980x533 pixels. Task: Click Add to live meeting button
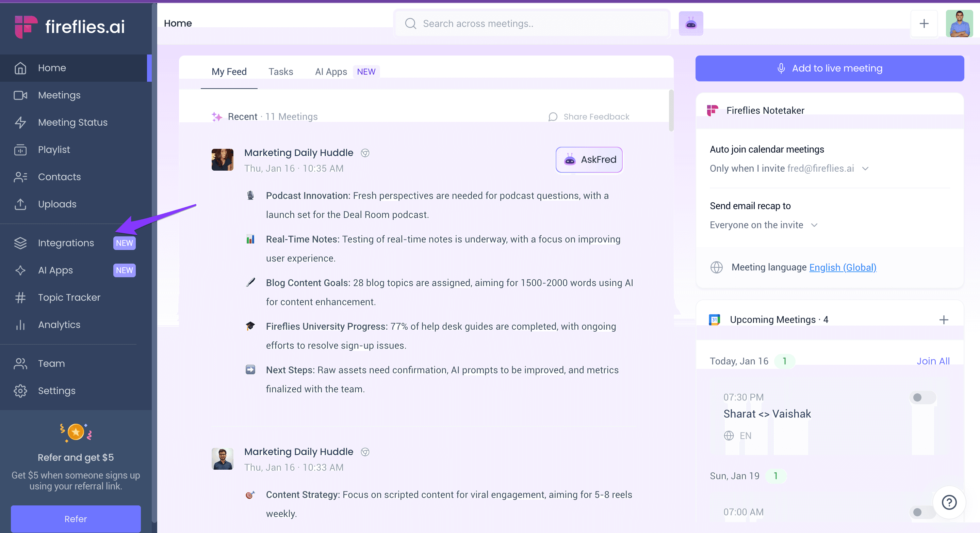pyautogui.click(x=829, y=68)
